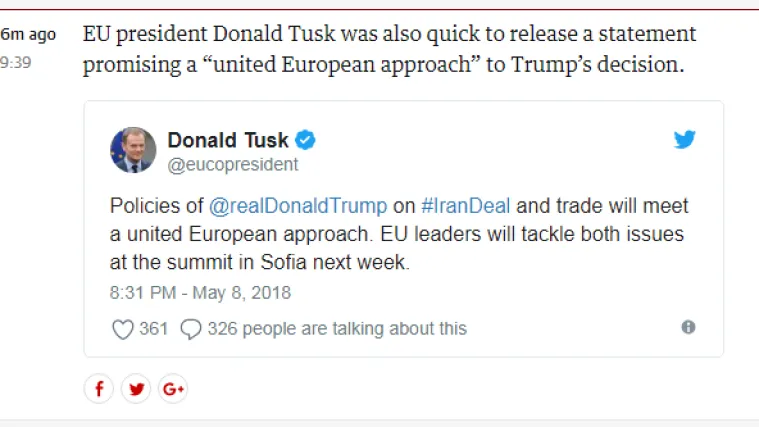Like the tweet with the heart icon
The width and height of the screenshot is (759, 427).
[122, 329]
